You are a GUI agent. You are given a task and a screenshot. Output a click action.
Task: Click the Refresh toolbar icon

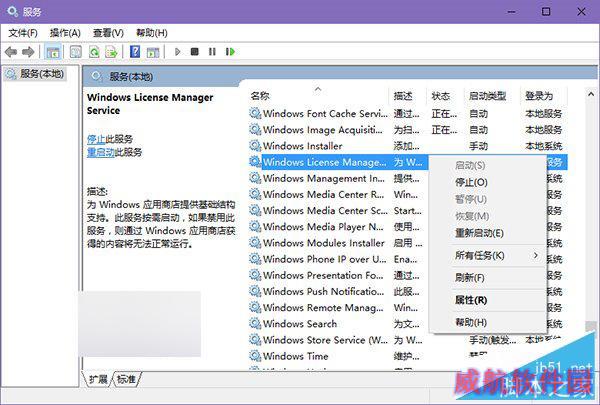click(94, 52)
